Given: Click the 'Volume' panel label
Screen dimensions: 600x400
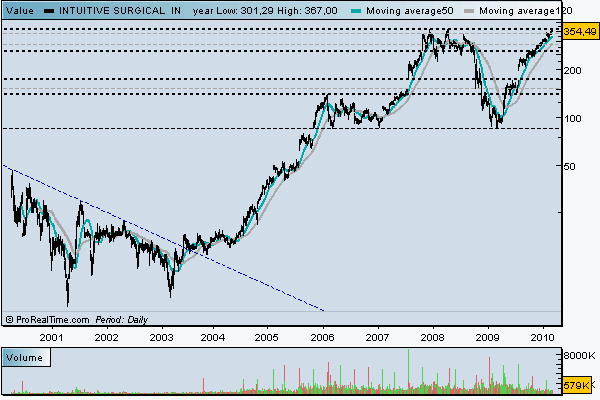Looking at the screenshot, I should [24, 358].
